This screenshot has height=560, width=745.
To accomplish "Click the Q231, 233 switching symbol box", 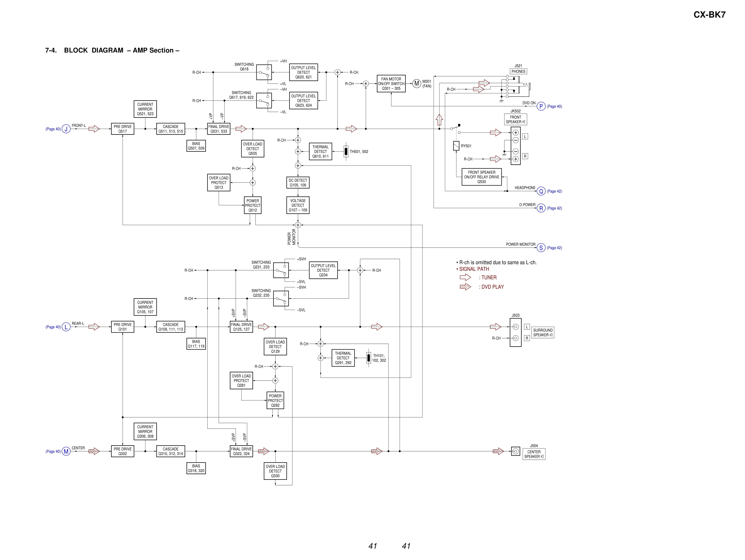I will tap(281, 270).
